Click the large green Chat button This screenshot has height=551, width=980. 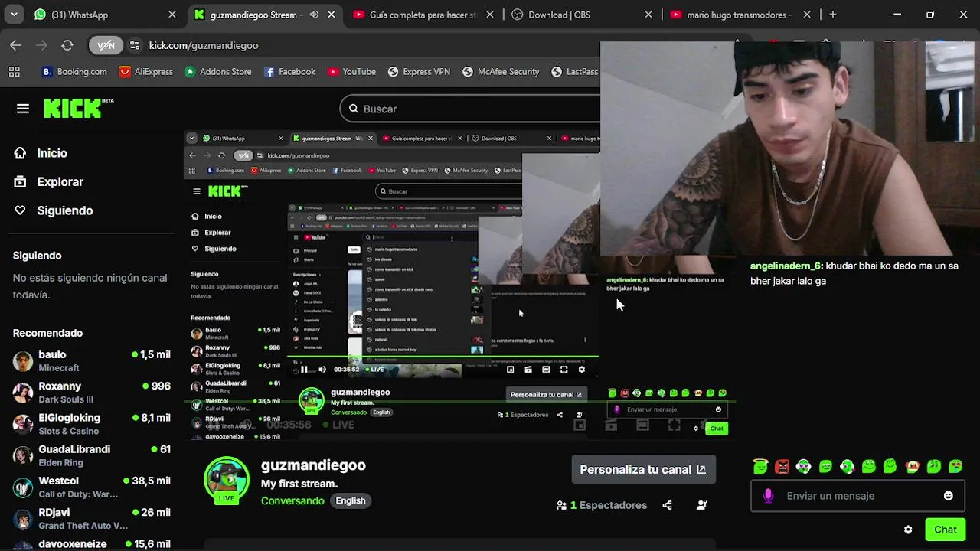(946, 530)
